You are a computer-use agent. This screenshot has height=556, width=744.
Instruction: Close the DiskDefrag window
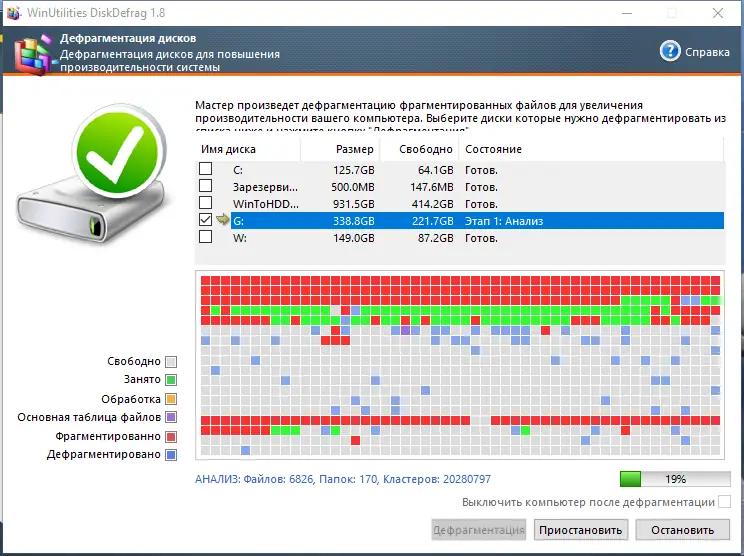click(718, 13)
